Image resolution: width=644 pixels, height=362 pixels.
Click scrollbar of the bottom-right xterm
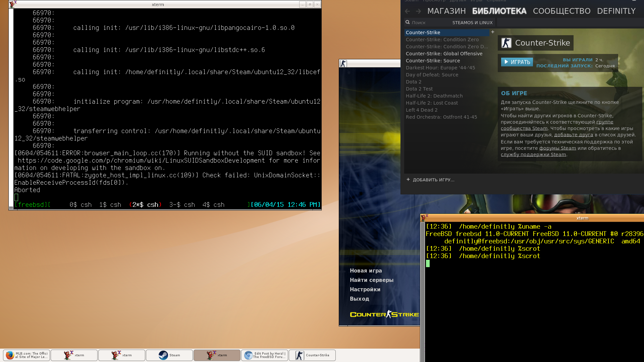tap(423, 292)
